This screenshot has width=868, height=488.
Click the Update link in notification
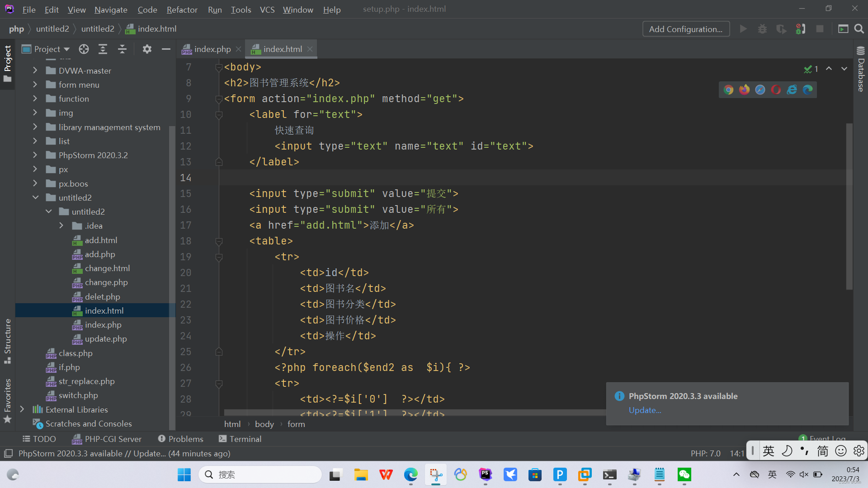645,410
